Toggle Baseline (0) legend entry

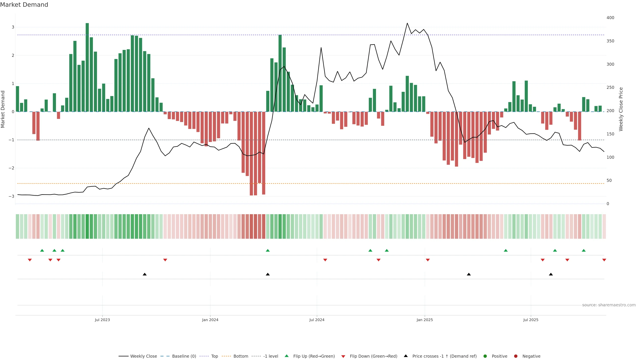[x=184, y=356]
